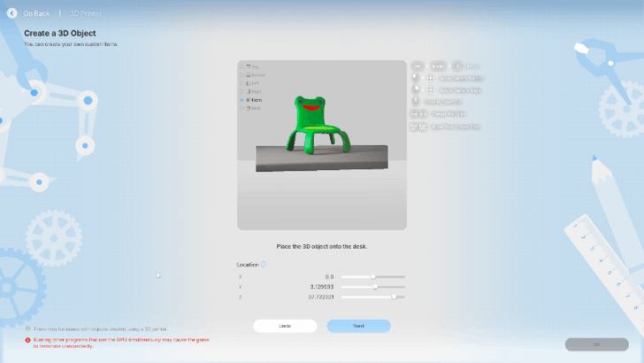
Task: Select the Front view radio button
Action: (241, 100)
